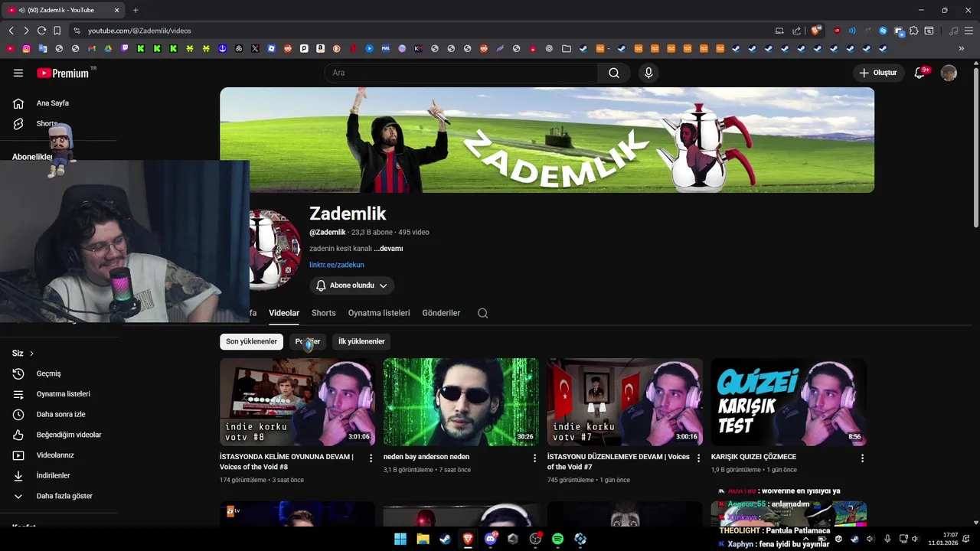Switch to the Videolar tab
980x551 pixels.
click(284, 313)
